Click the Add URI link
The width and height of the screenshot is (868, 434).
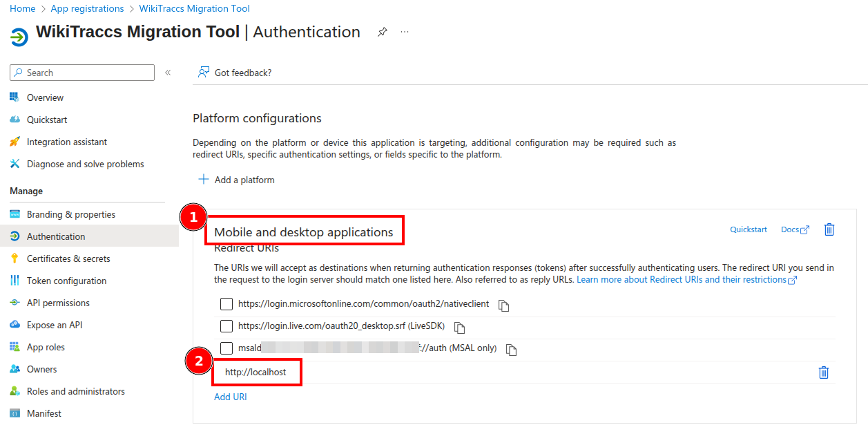tap(230, 397)
